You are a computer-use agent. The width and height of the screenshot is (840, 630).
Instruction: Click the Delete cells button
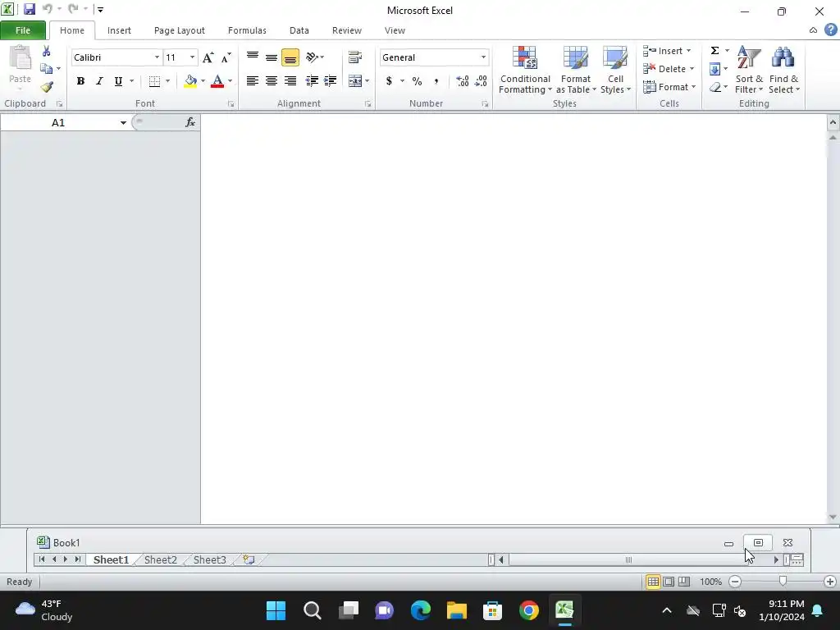pyautogui.click(x=669, y=69)
